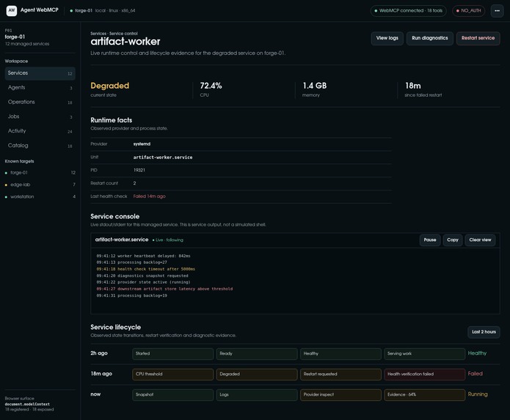The image size is (510, 420).
Task: Click the Restart requested lifecycle step
Action: click(340, 375)
